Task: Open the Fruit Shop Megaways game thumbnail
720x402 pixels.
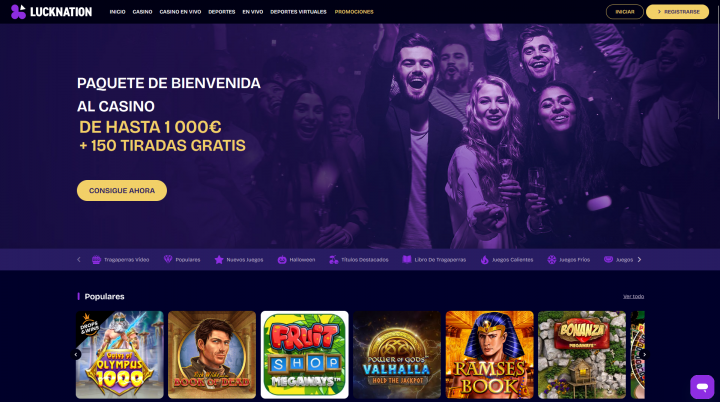Action: (304, 355)
